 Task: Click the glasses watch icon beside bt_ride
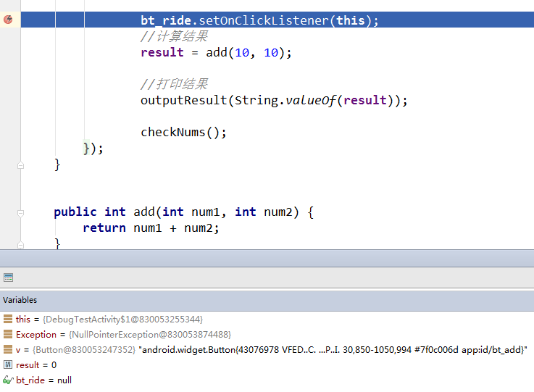tap(8, 380)
